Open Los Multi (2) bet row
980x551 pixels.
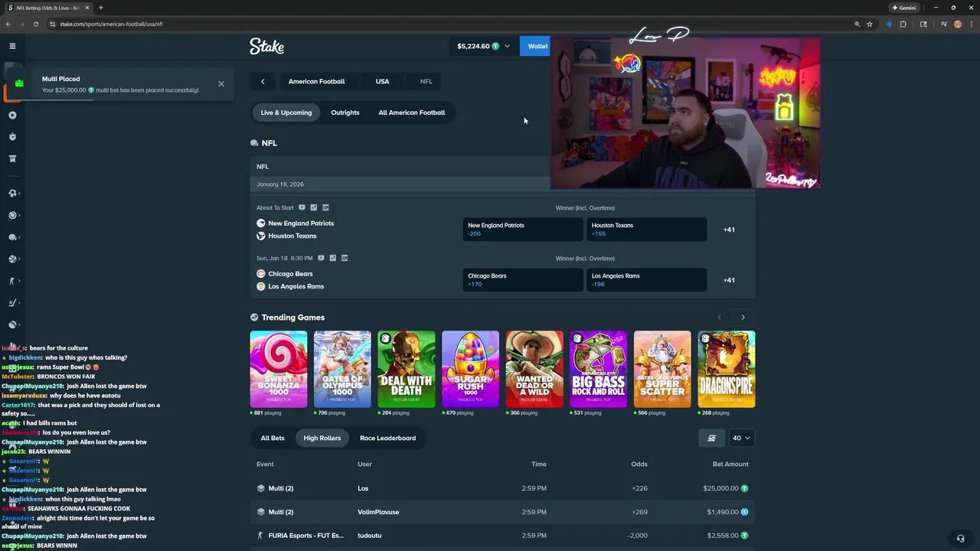(x=502, y=488)
